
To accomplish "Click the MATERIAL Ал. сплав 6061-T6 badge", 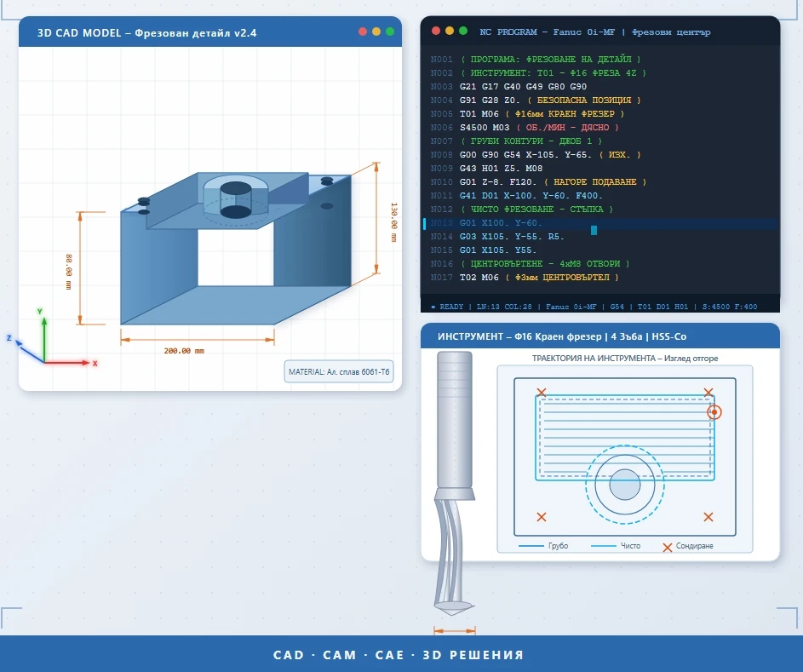I will click(339, 372).
